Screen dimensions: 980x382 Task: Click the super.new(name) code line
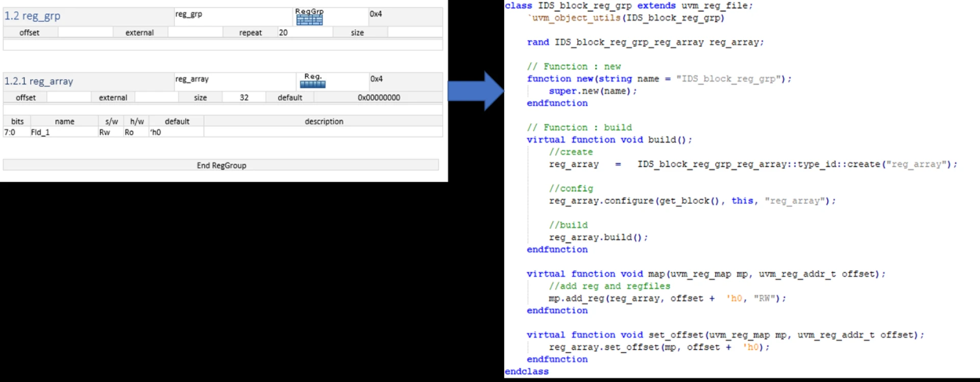tap(592, 91)
